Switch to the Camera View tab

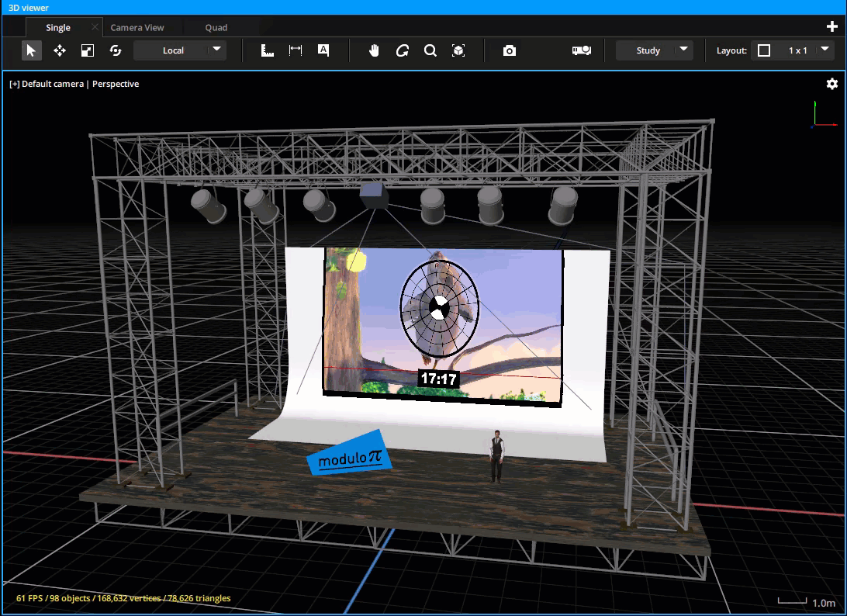pos(140,26)
